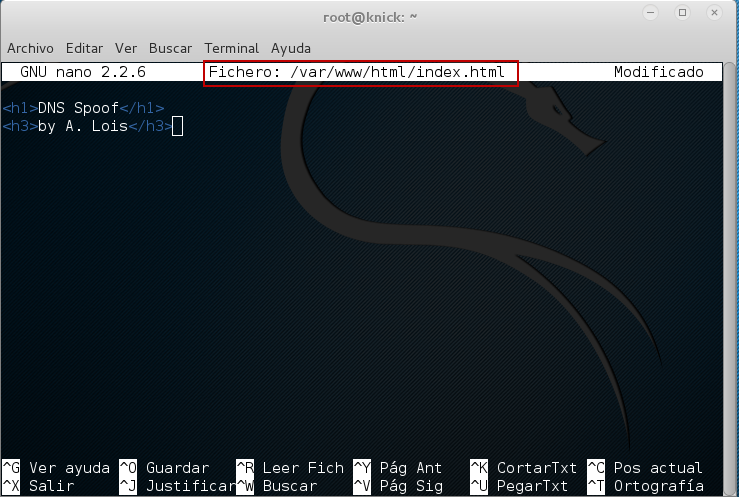Click the '^G Ver ayuda' shortcut

point(56,468)
